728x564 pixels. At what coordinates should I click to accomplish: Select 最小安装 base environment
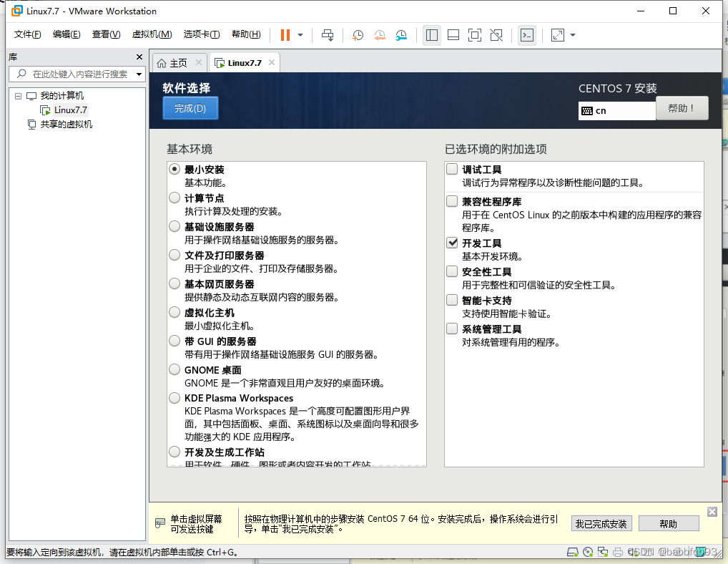174,169
